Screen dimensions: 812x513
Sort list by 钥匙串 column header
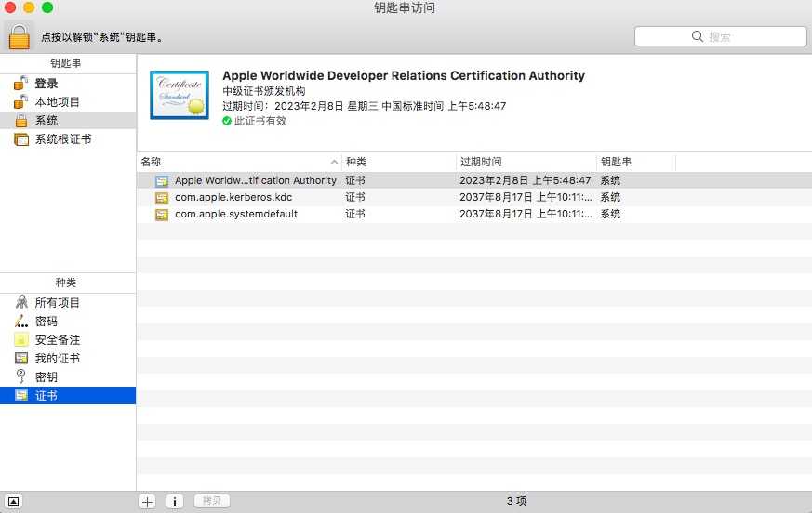636,162
